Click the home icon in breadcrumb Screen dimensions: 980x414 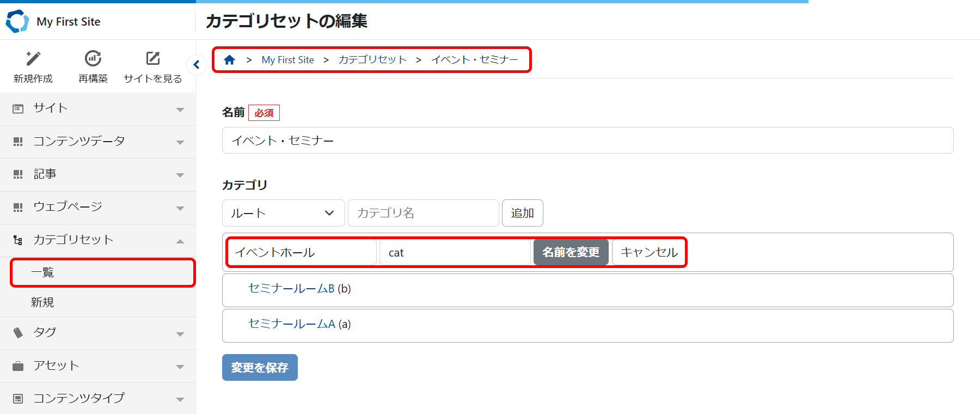pyautogui.click(x=229, y=60)
